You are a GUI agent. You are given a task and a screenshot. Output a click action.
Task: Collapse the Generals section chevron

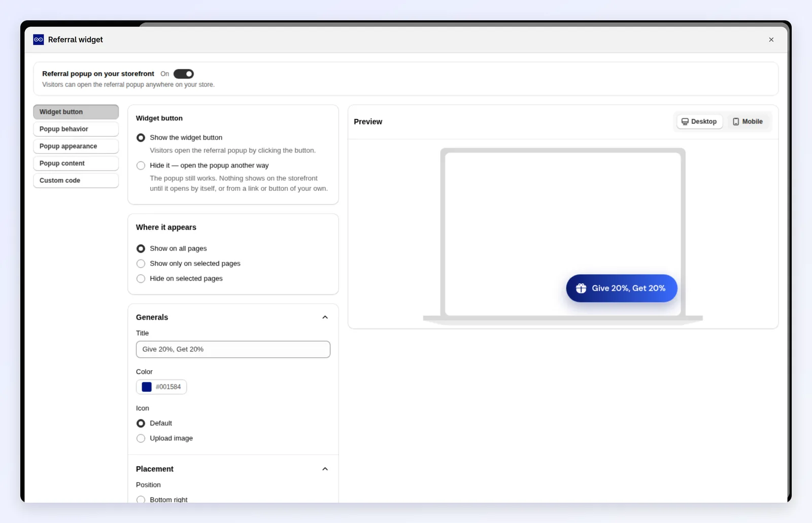325,317
